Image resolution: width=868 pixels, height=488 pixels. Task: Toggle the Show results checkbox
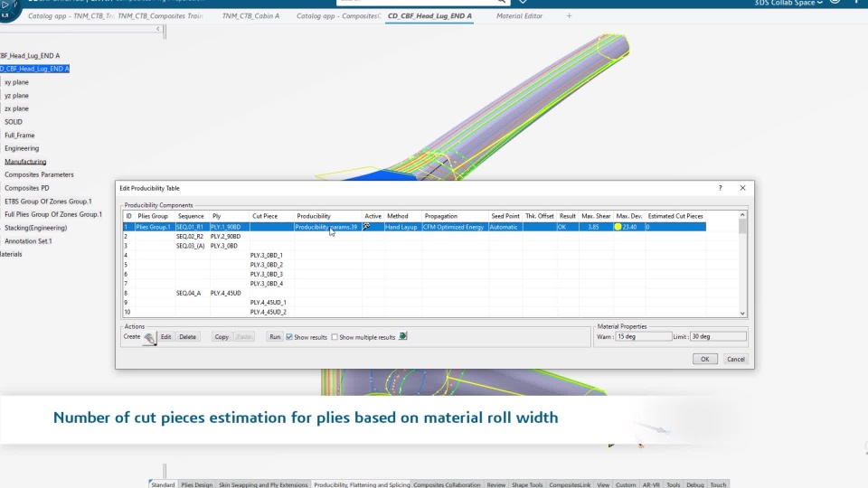click(289, 337)
